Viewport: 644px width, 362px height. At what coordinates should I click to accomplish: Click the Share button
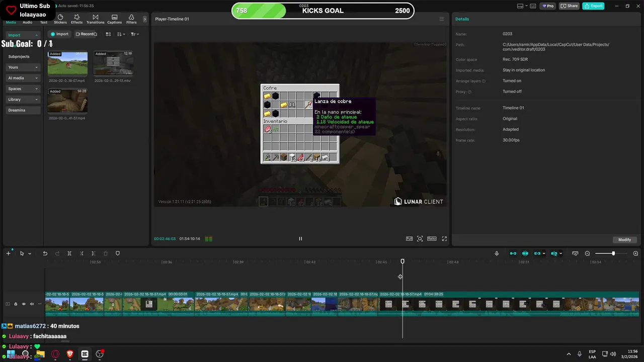[x=570, y=6]
